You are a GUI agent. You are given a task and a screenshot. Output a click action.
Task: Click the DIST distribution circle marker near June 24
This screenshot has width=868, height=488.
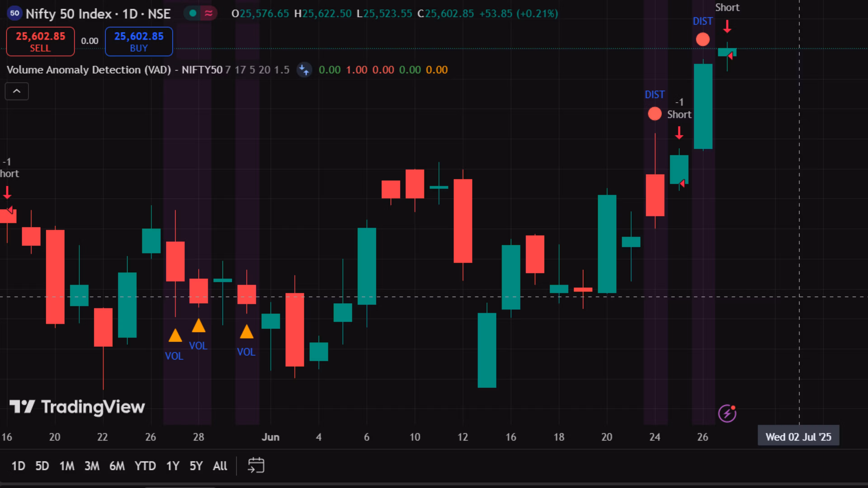click(x=655, y=114)
